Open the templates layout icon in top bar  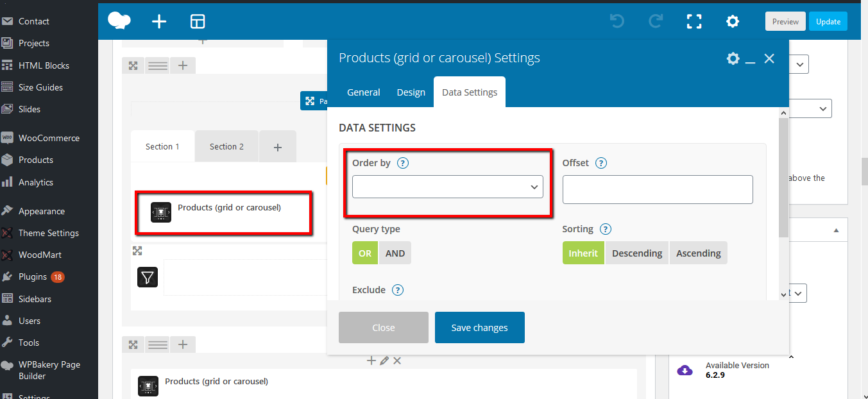[x=198, y=22]
